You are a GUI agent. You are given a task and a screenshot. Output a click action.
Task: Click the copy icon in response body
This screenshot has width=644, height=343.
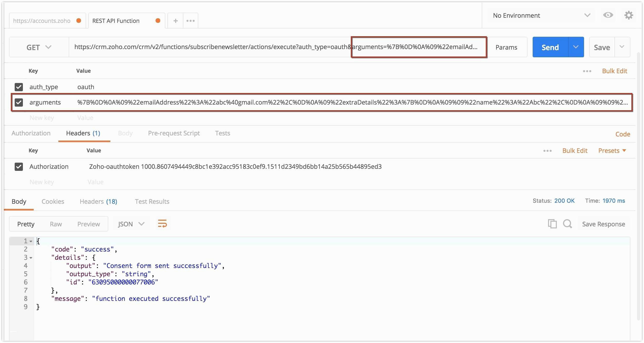[x=552, y=224]
